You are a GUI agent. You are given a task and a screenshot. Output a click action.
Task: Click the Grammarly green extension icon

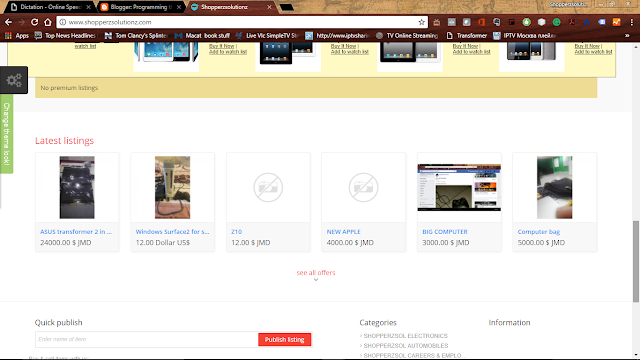(x=557, y=22)
